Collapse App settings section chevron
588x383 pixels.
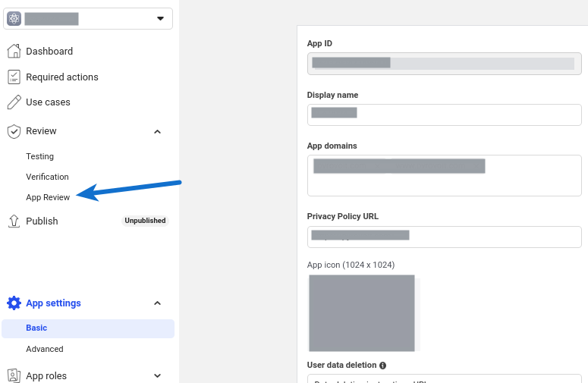(x=158, y=303)
